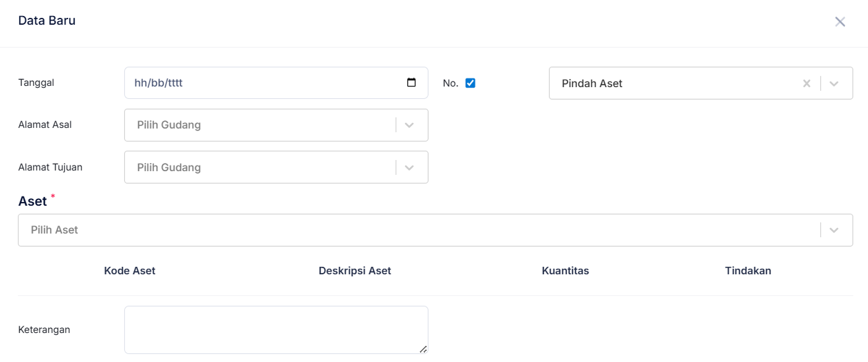Click the Data Baru dialog title
The width and height of the screenshot is (868, 362).
(47, 20)
